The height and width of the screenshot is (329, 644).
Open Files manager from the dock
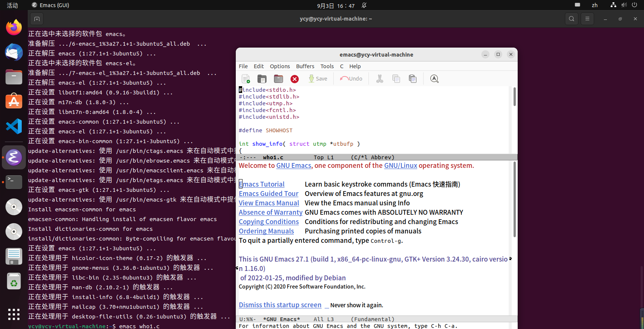click(14, 77)
